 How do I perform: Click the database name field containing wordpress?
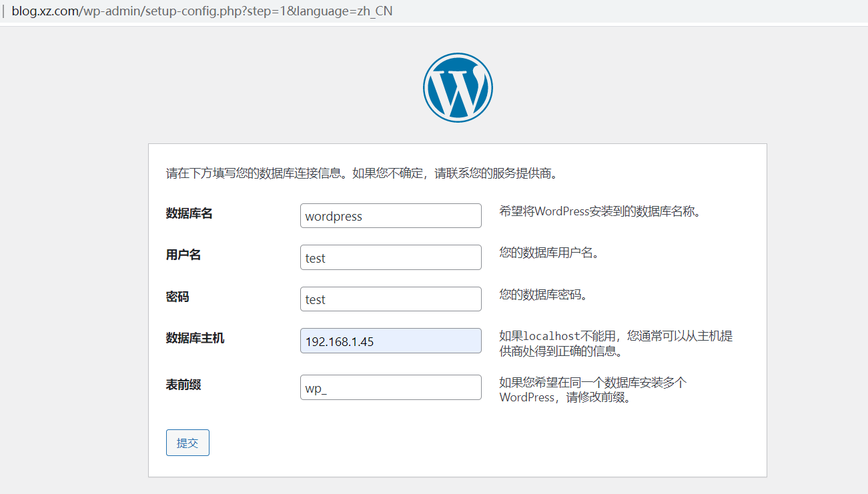pyautogui.click(x=391, y=216)
